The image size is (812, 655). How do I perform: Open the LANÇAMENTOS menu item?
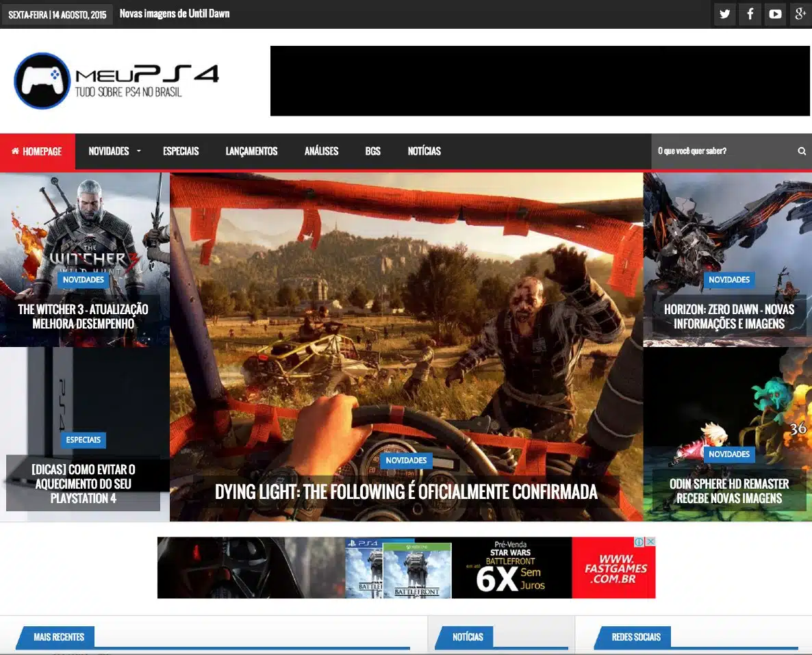pyautogui.click(x=251, y=151)
